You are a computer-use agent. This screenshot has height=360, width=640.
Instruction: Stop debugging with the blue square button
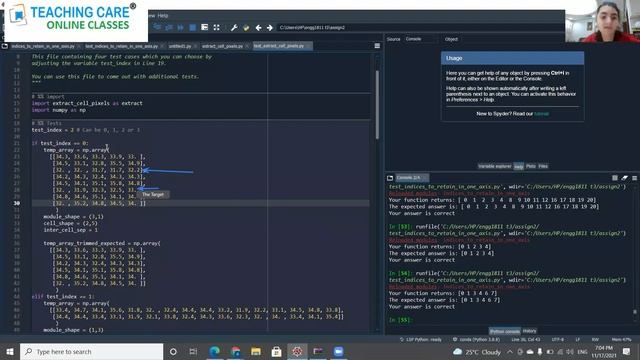(x=193, y=27)
